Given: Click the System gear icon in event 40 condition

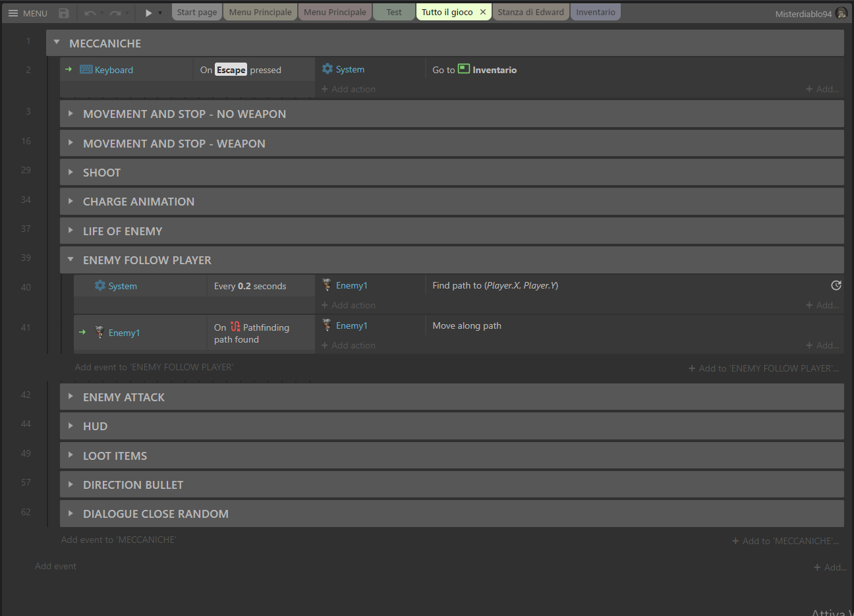Looking at the screenshot, I should coord(100,285).
